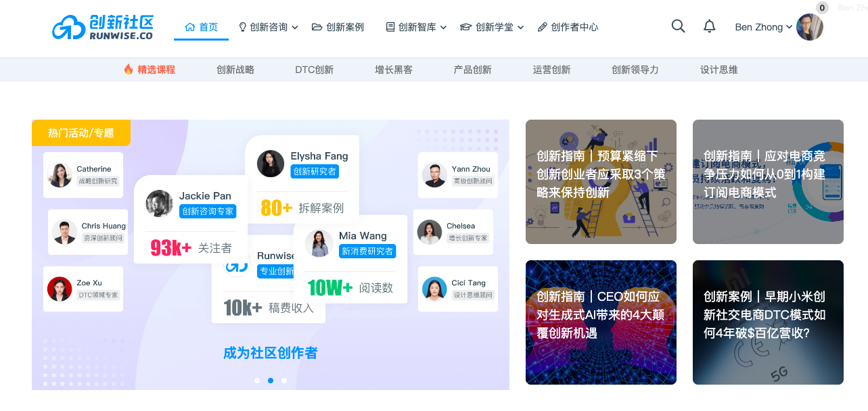Click Mia Wang's avatar picture

(319, 243)
